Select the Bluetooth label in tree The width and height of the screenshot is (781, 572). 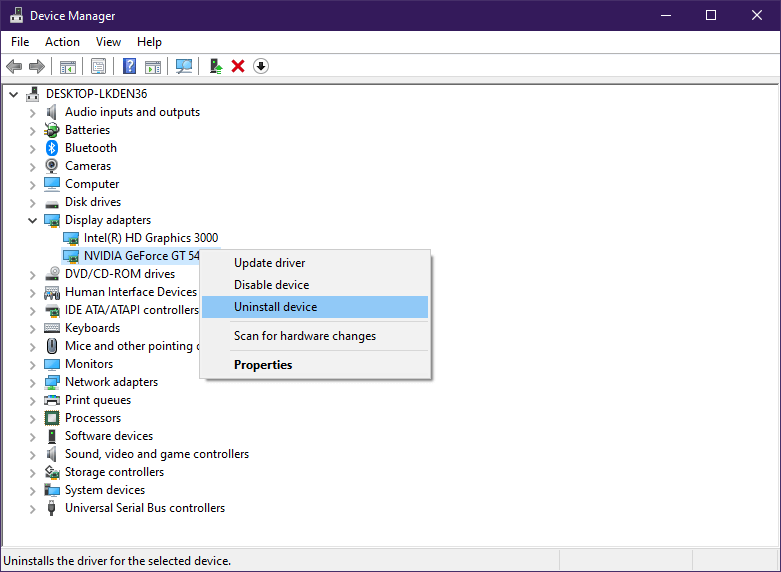tap(91, 148)
